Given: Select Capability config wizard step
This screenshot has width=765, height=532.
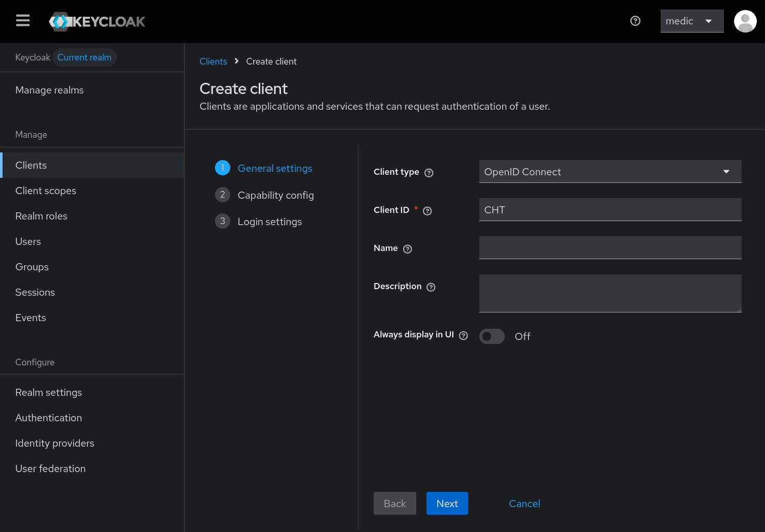Looking at the screenshot, I should [276, 195].
